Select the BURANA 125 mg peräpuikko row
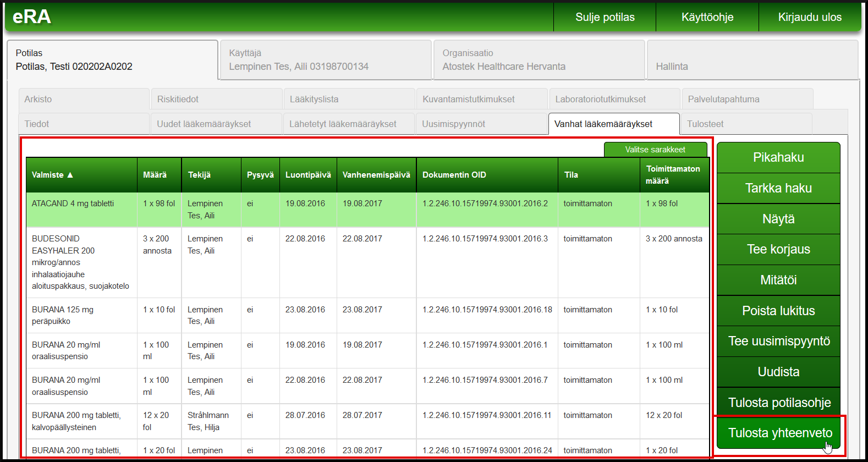 tap(367, 315)
